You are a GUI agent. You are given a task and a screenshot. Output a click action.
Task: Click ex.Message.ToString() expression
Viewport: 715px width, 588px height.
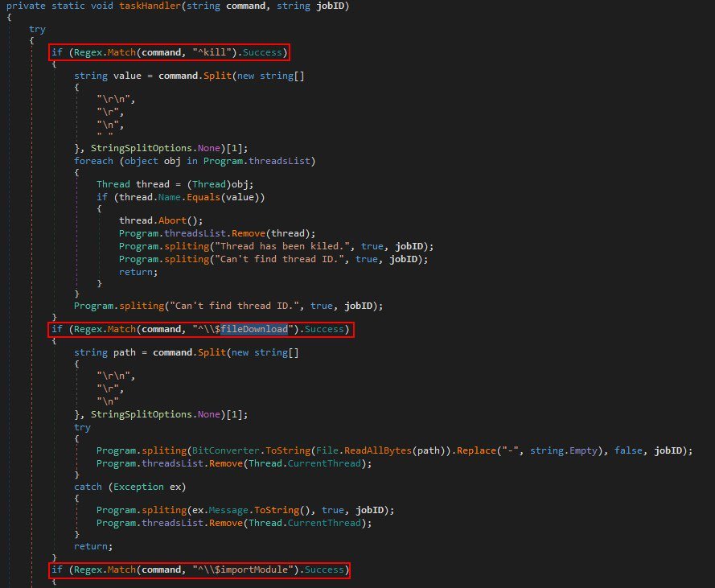(x=251, y=510)
